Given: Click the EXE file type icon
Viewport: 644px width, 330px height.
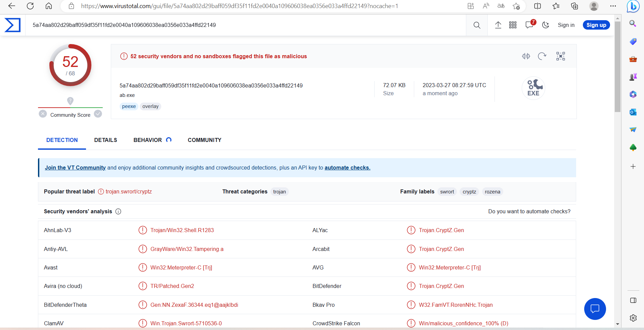Looking at the screenshot, I should click(533, 88).
